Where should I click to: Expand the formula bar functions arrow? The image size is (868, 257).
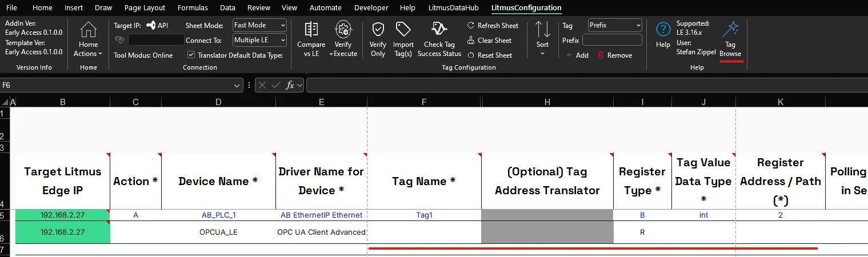(299, 85)
